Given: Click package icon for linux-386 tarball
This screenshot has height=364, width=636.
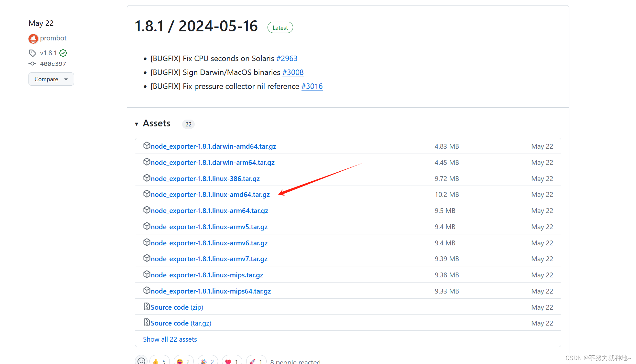Looking at the screenshot, I should pos(147,178).
